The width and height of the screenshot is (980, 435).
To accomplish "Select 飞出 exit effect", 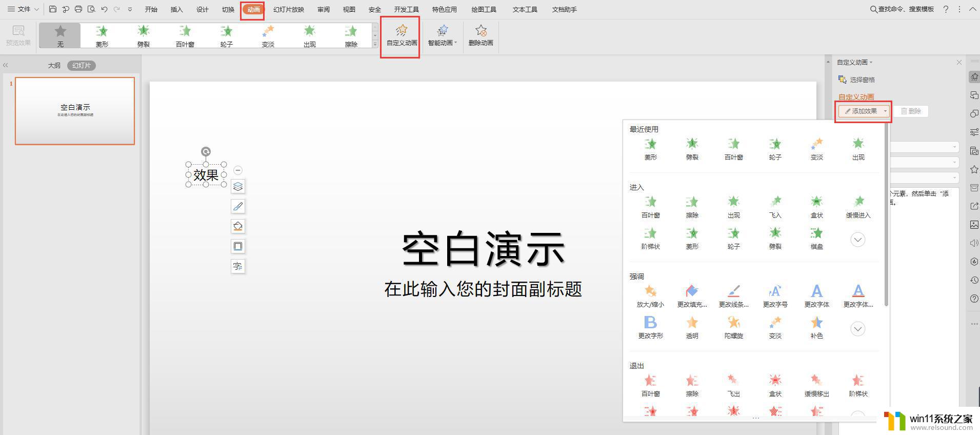I will 733,385.
